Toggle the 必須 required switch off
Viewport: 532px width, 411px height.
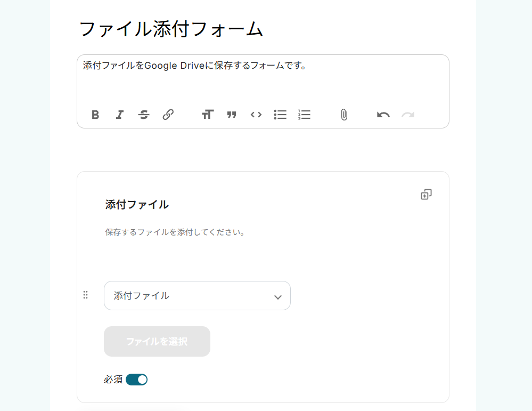tap(137, 380)
